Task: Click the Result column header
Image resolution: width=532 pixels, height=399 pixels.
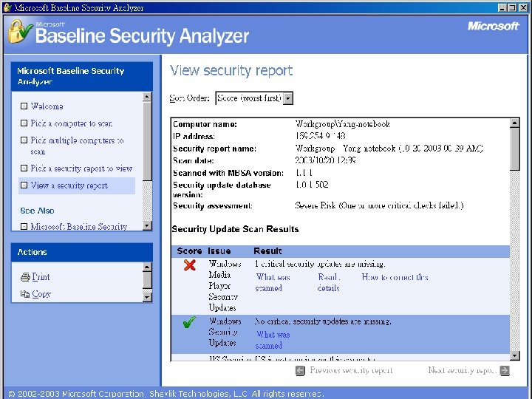Action: 267,251
